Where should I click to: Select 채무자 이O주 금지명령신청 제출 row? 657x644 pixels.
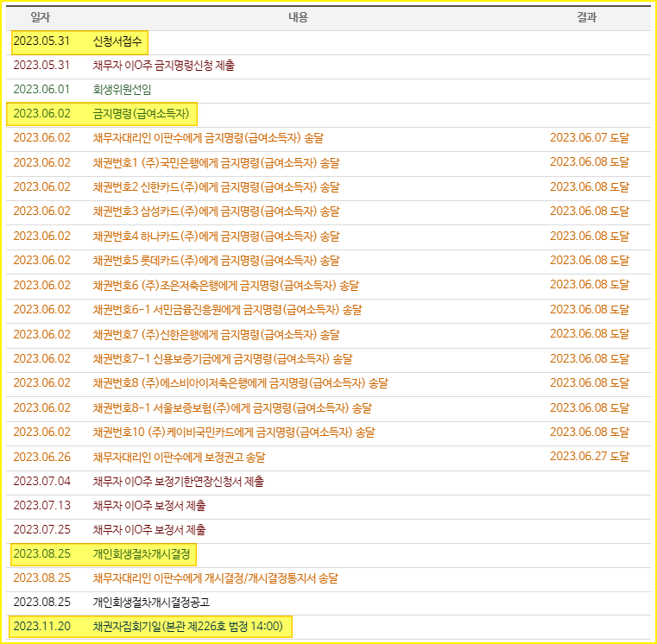click(328, 66)
